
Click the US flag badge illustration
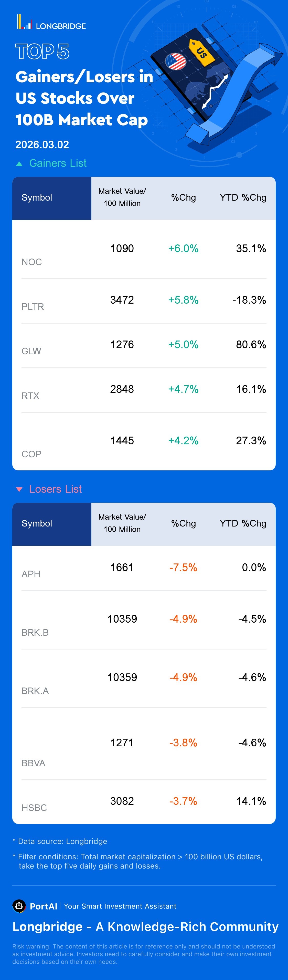176,61
